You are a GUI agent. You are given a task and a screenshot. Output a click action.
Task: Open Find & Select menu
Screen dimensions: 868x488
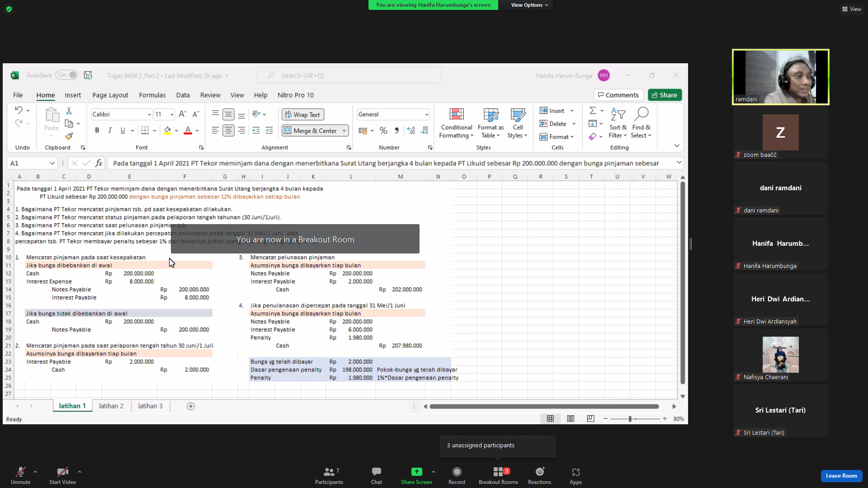[641, 123]
